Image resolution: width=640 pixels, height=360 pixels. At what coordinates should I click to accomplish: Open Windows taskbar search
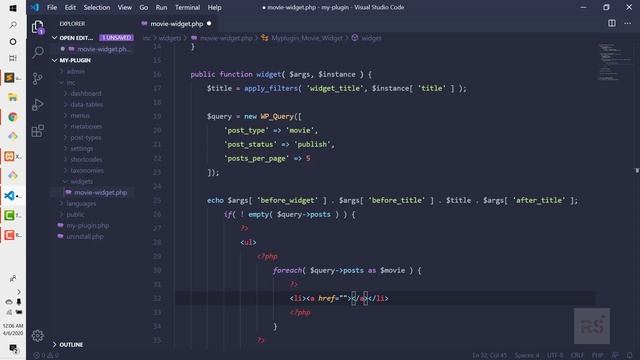point(13,25)
